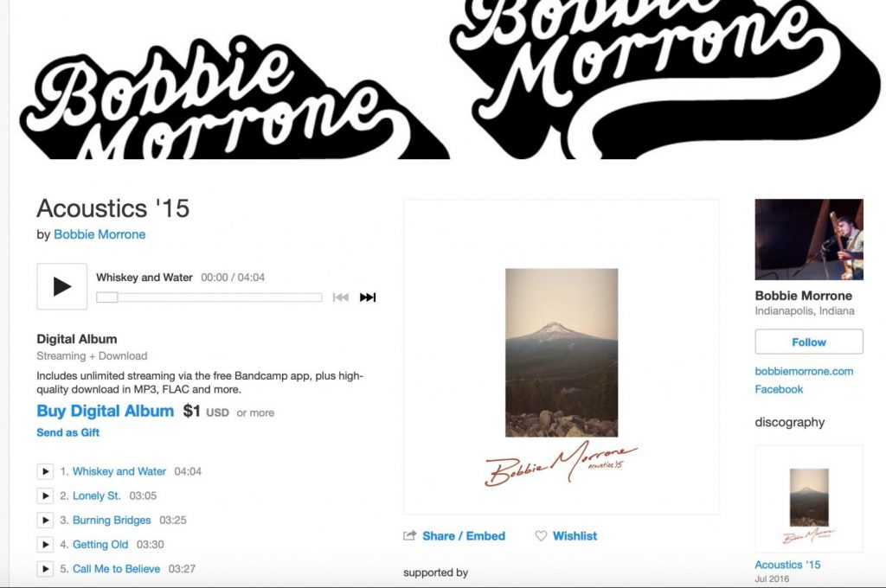Open Bobbie Morrone artist link under title

pyautogui.click(x=100, y=234)
